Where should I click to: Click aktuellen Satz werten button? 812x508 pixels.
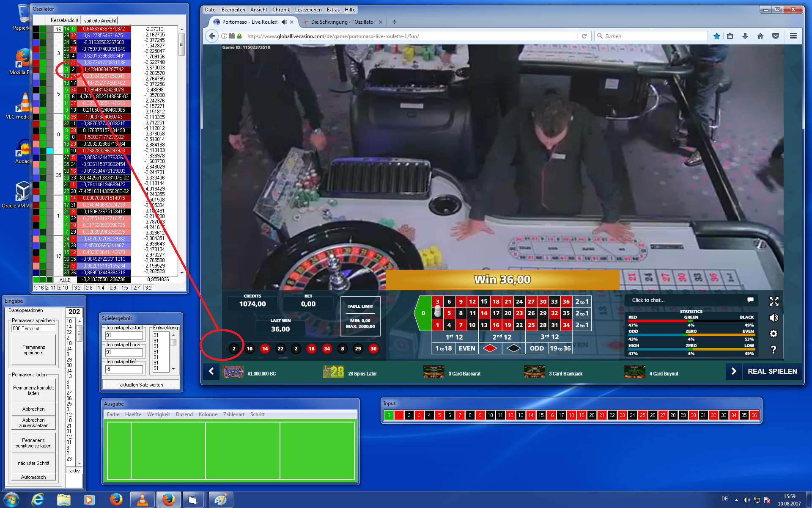point(141,385)
